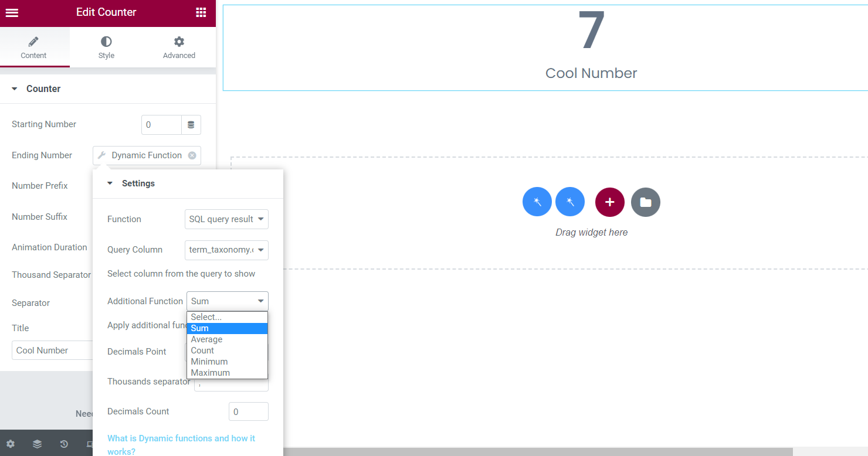
Task: Click the plus add new section button
Action: click(610, 202)
